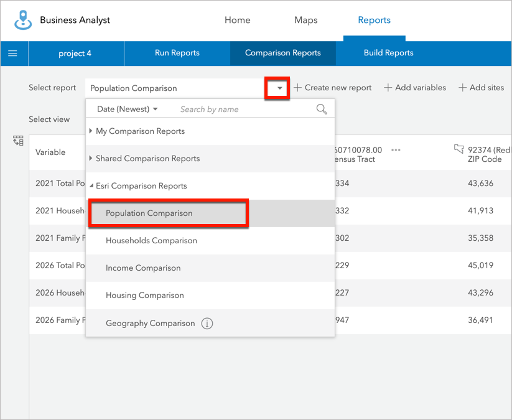Click the search magnifier icon
Screen dimensions: 512x420
[x=322, y=110]
